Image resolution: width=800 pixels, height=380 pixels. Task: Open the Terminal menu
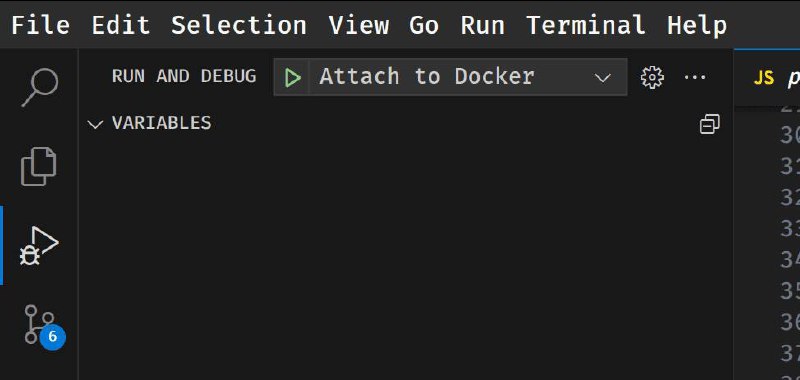(586, 25)
